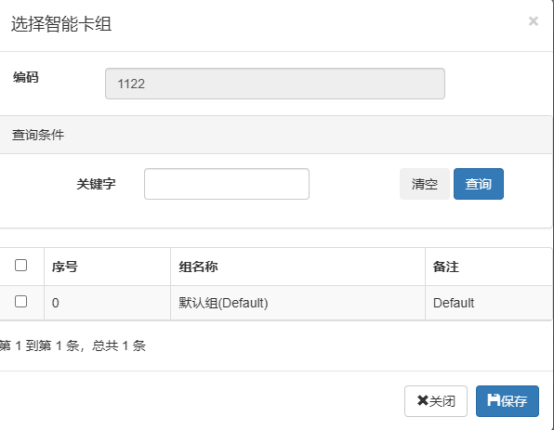Screen dimensions: 554x431
Task: Click the dialog title 选择智能卡组
Action: click(61, 24)
